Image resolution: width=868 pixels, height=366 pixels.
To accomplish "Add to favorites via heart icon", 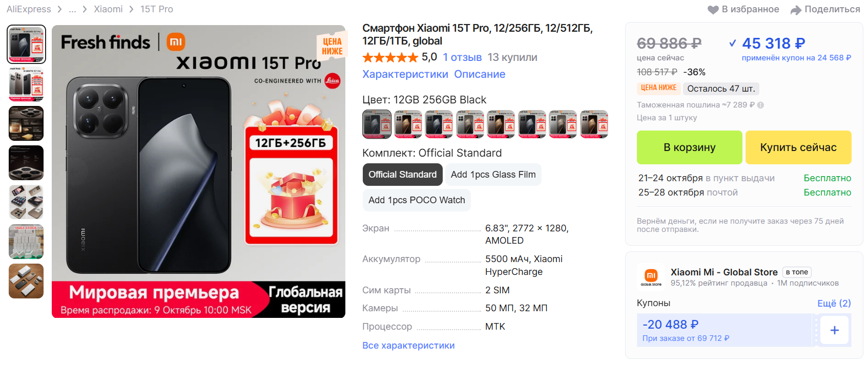I will click(713, 10).
